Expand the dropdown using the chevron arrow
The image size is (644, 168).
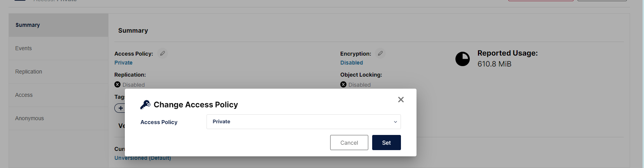pos(395,122)
